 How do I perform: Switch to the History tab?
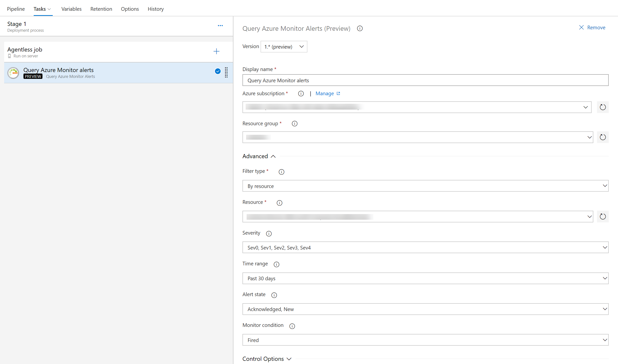[x=156, y=9]
